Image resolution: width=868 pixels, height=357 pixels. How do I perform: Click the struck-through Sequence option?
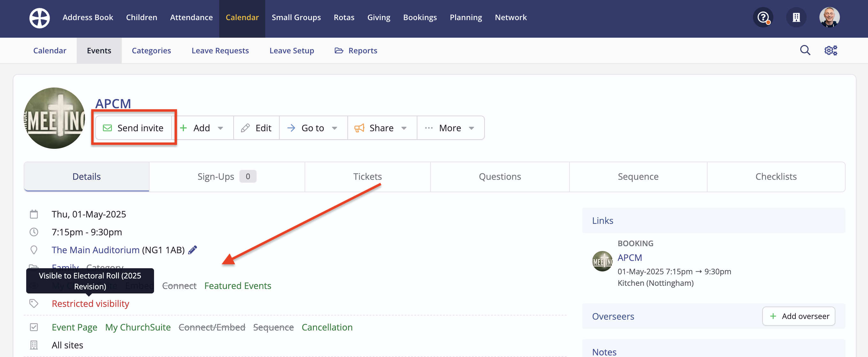(273, 327)
